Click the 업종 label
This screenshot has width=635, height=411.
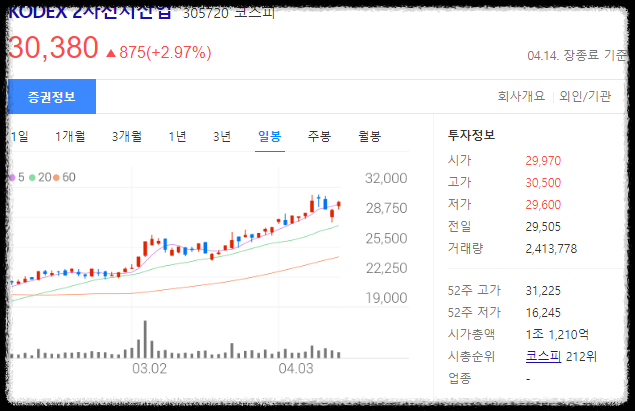coord(460,378)
